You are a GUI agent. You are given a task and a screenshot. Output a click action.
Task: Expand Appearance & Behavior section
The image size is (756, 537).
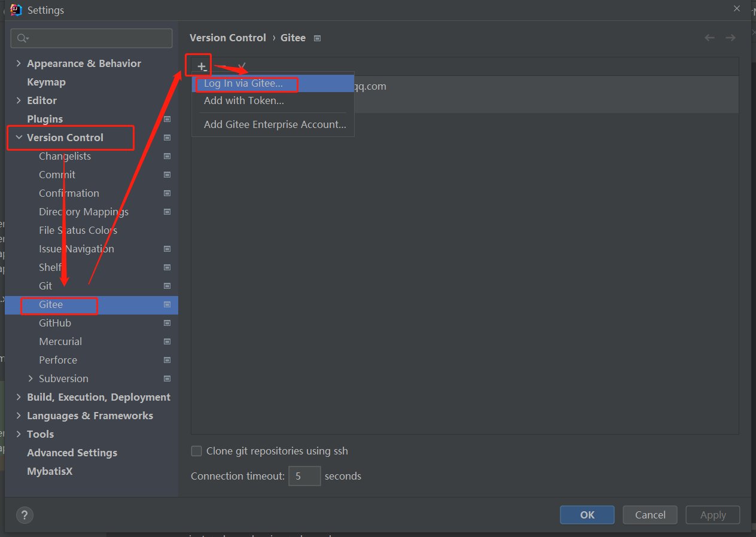19,63
